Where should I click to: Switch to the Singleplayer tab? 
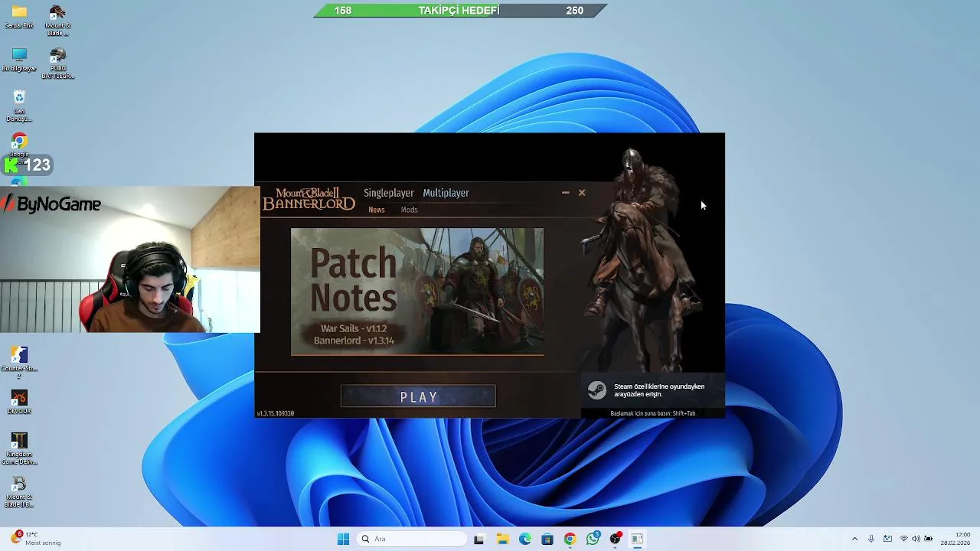389,193
